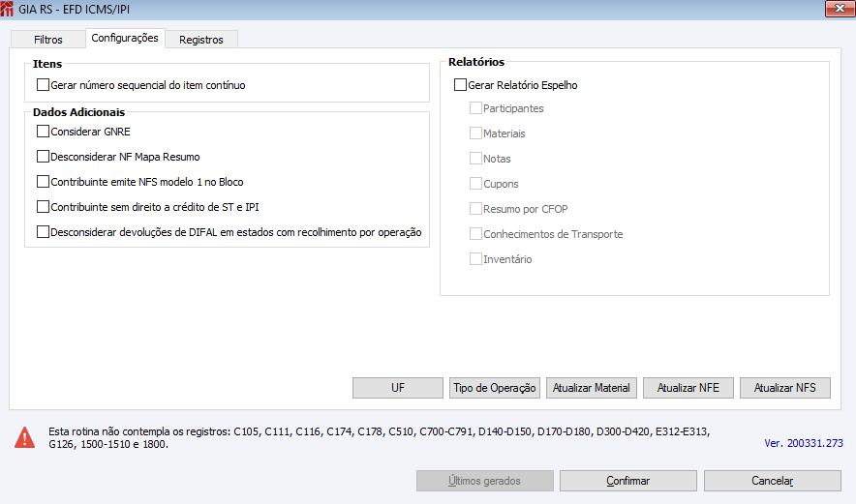This screenshot has height=504, width=856.
Task: Enable Gerar número sequencial do item contínuo
Action: pos(43,85)
